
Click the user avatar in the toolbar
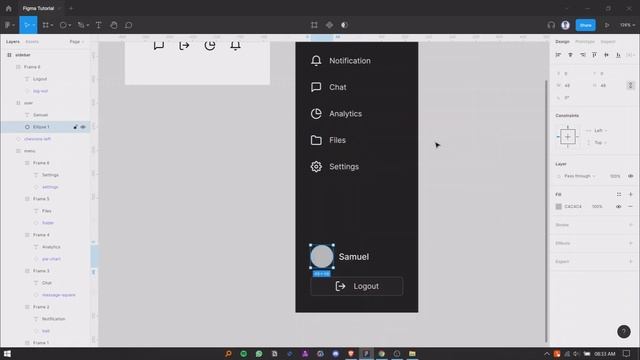pyautogui.click(x=565, y=25)
